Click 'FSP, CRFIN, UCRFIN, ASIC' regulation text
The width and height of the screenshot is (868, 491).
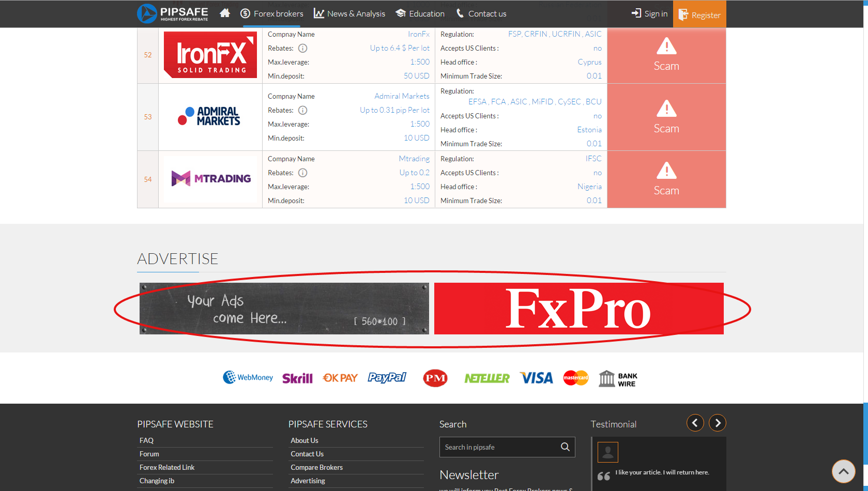(x=555, y=34)
